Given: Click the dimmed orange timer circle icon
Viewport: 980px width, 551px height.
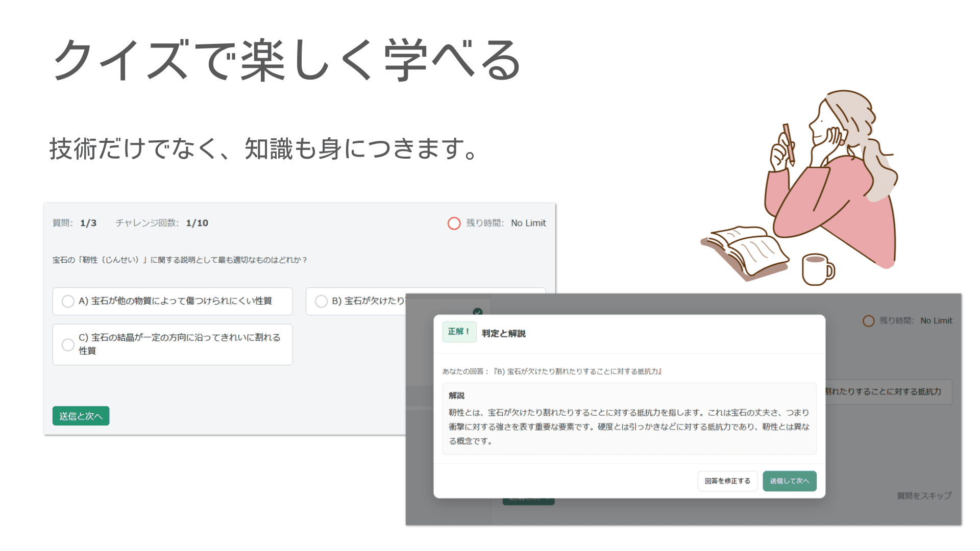Looking at the screenshot, I should 868,321.
